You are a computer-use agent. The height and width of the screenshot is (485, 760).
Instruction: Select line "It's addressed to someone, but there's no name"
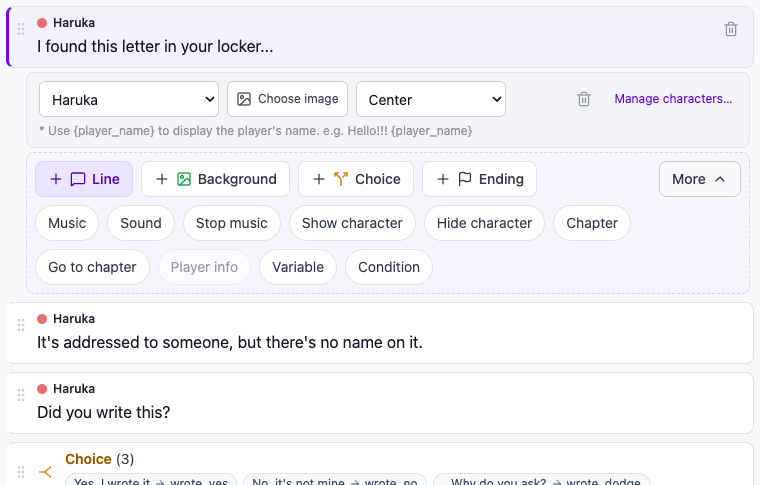[x=380, y=333]
